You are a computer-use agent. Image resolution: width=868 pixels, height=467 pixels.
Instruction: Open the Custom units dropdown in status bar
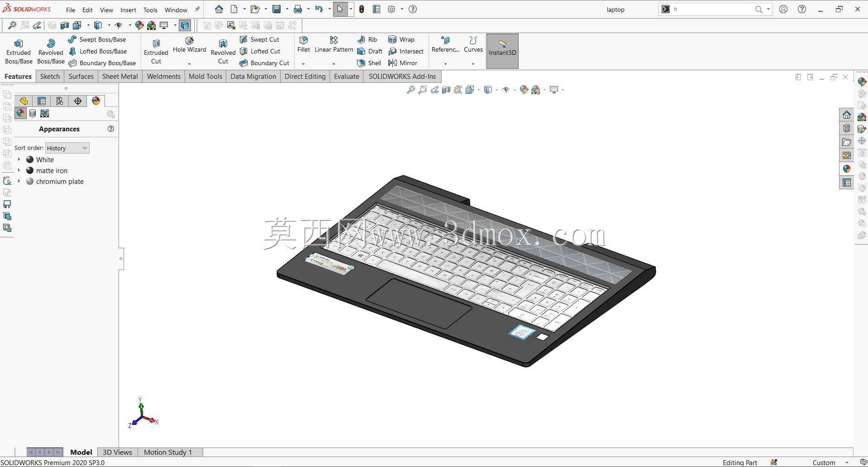coord(847,462)
